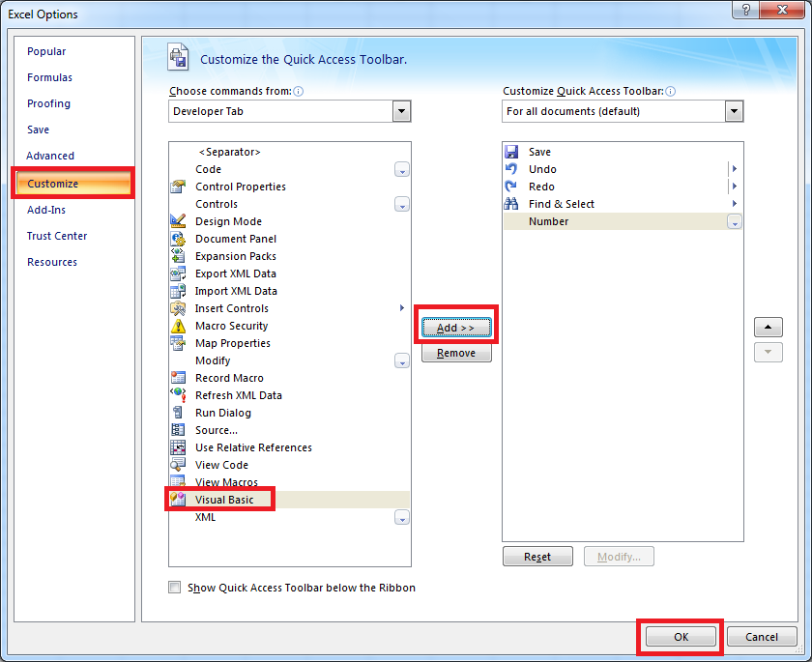Click the Undo submenu arrow
Image resolution: width=812 pixels, height=662 pixels.
point(735,169)
